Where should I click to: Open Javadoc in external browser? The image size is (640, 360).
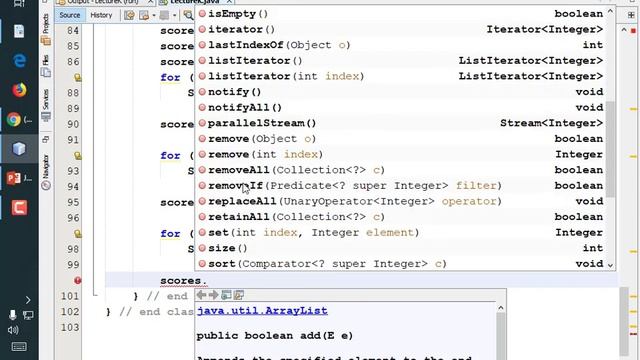[226, 295]
